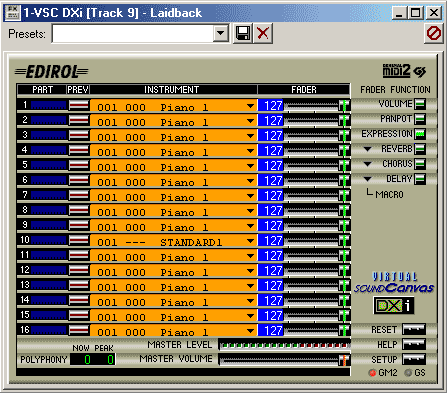
Task: Open instrument dropdown for part 3
Action: (250, 136)
